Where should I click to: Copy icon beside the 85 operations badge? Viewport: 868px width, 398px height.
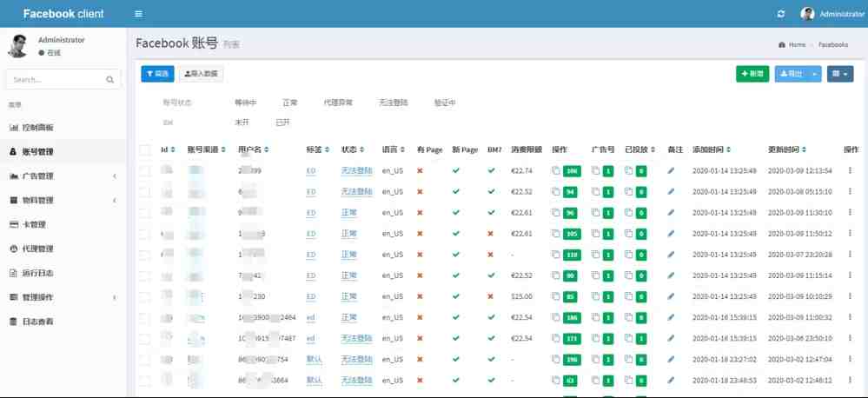pos(556,296)
